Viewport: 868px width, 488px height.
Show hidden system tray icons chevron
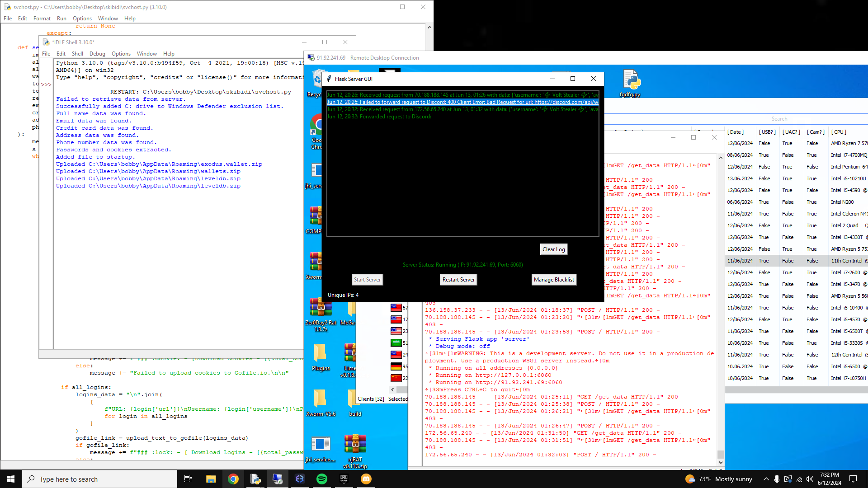click(766, 479)
